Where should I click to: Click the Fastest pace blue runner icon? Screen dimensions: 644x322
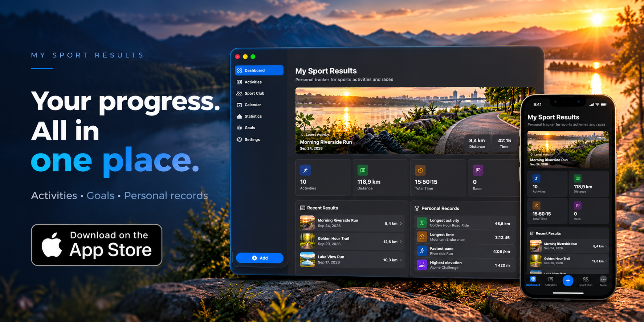point(422,251)
